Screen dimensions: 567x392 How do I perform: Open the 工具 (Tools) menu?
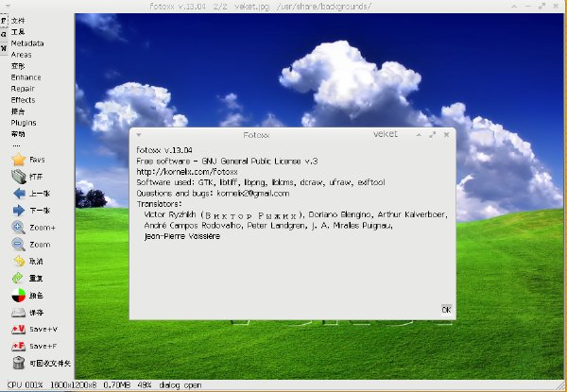18,32
